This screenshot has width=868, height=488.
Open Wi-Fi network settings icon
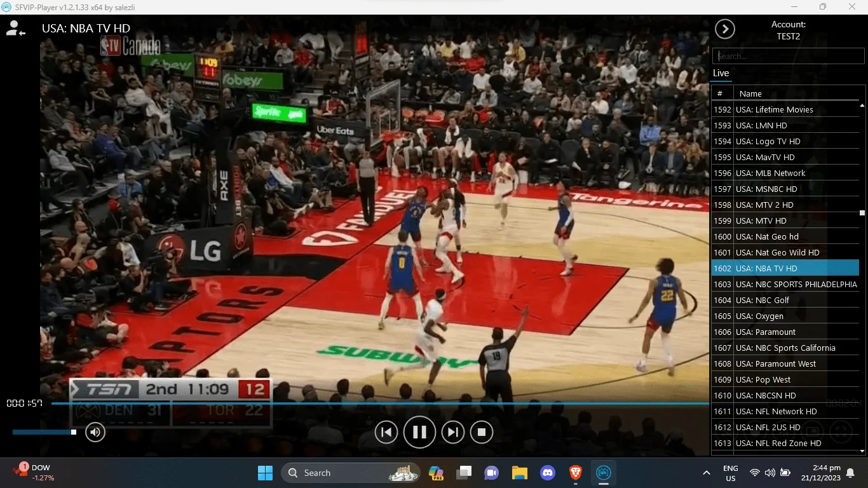(755, 473)
